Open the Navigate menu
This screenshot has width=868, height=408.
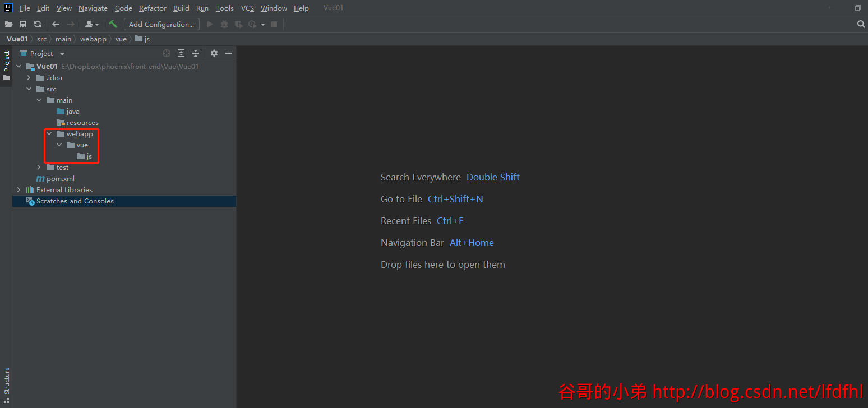(93, 8)
